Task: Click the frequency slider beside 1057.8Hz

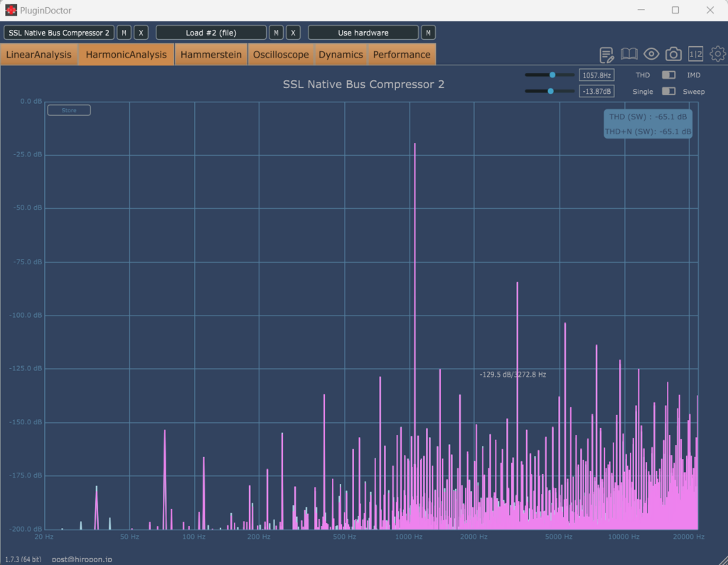Action: point(550,75)
